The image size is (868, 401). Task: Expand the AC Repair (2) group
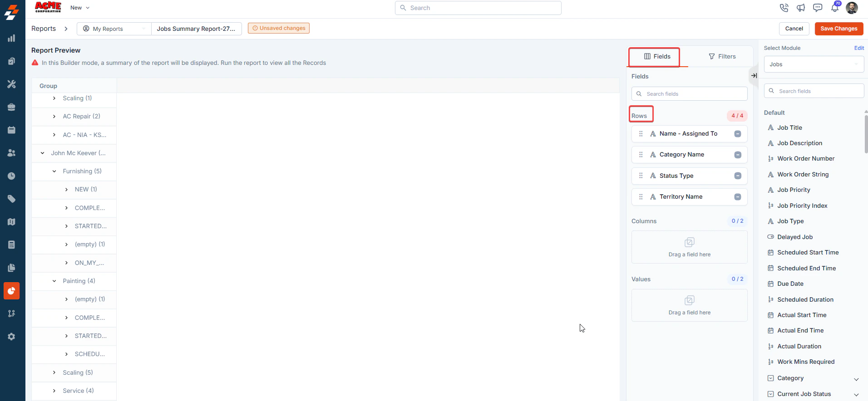click(x=54, y=117)
